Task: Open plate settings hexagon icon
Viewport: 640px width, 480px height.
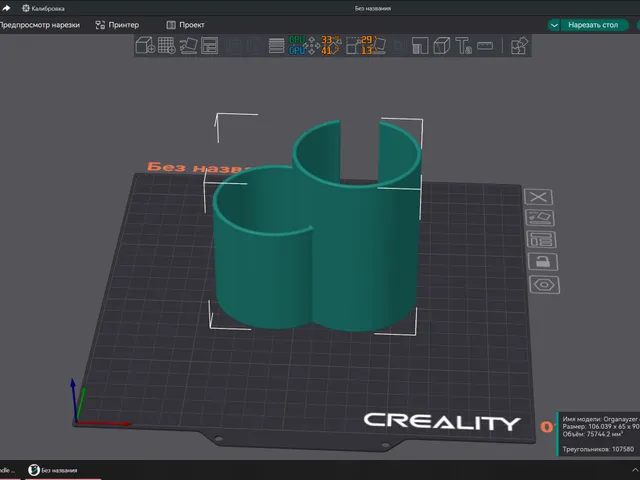Action: coord(544,284)
